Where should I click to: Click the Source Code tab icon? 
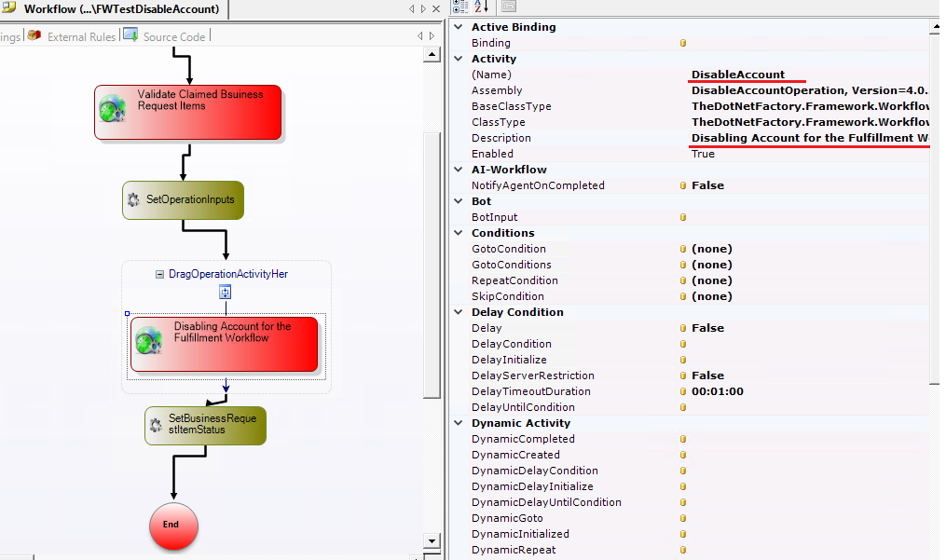pyautogui.click(x=130, y=34)
